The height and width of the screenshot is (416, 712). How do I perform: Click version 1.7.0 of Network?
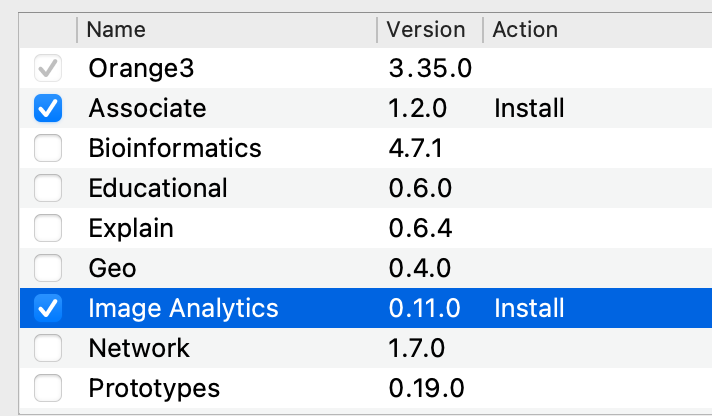click(x=416, y=348)
